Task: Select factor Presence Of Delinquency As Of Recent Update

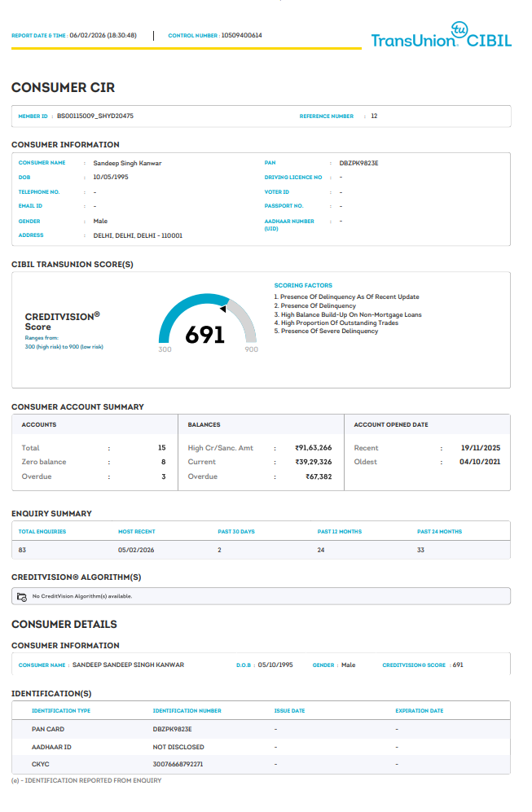Action: point(346,296)
